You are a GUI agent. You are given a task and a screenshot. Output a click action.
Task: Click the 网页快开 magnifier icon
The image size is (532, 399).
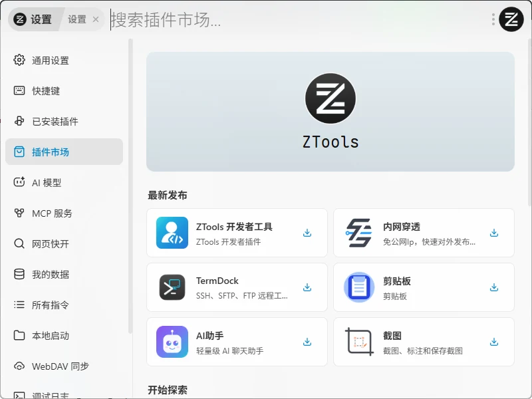(19, 243)
